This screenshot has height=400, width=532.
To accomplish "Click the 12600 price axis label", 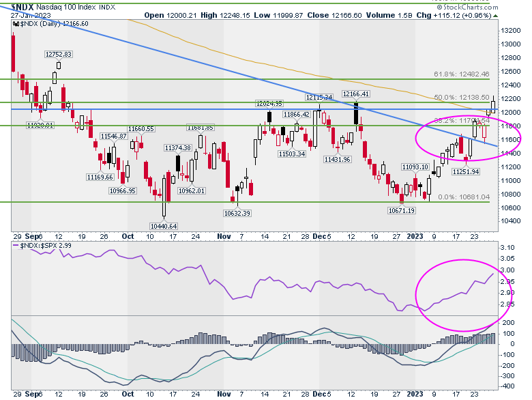I will click(x=511, y=71).
